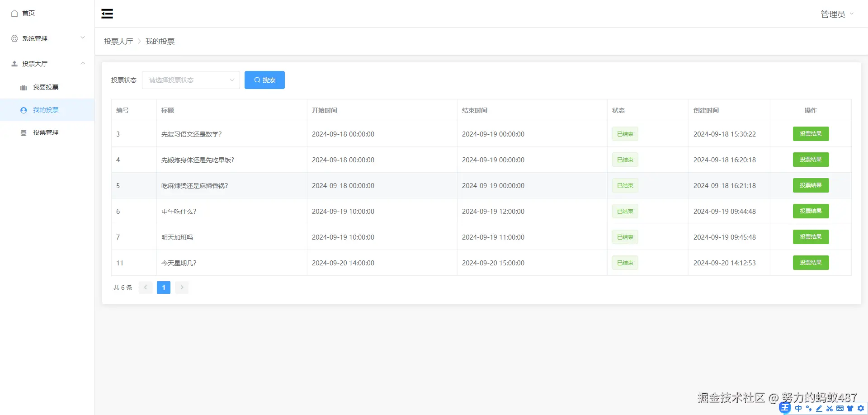Click the blue 搜索 button
Screen dimensions: 868x415
coord(264,80)
